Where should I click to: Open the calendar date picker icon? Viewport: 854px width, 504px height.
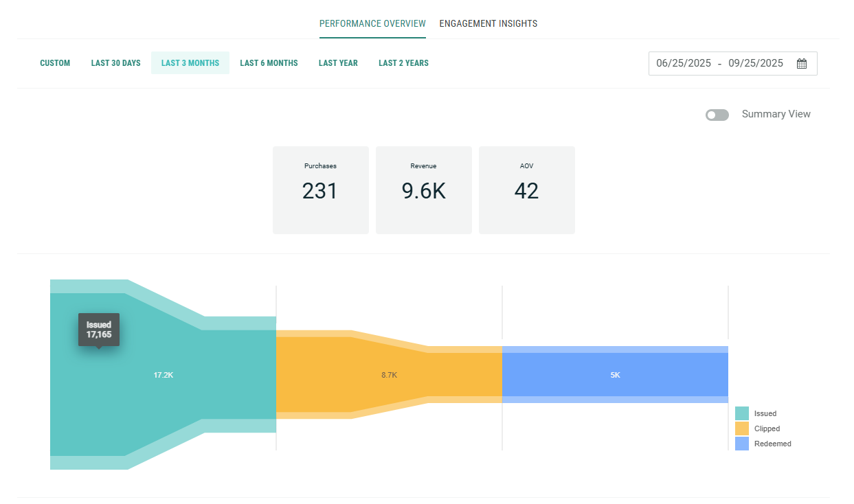(x=801, y=63)
